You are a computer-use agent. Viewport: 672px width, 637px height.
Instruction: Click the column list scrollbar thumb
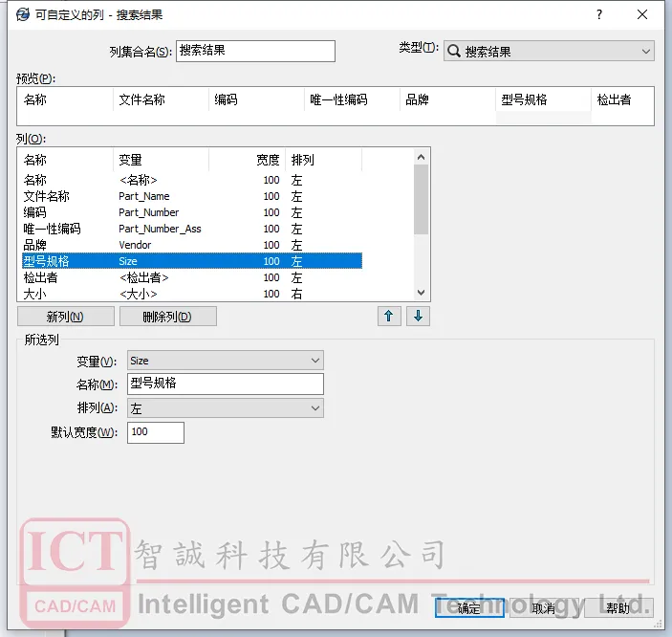[x=421, y=200]
